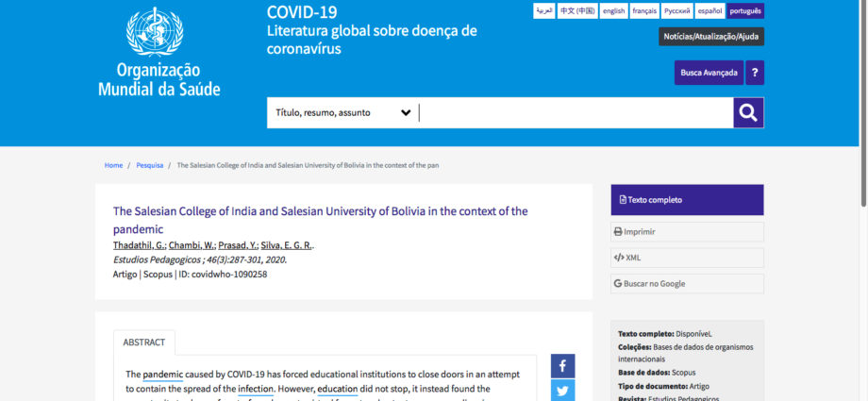Click the underlined word pandemic in abstract

(x=162, y=375)
